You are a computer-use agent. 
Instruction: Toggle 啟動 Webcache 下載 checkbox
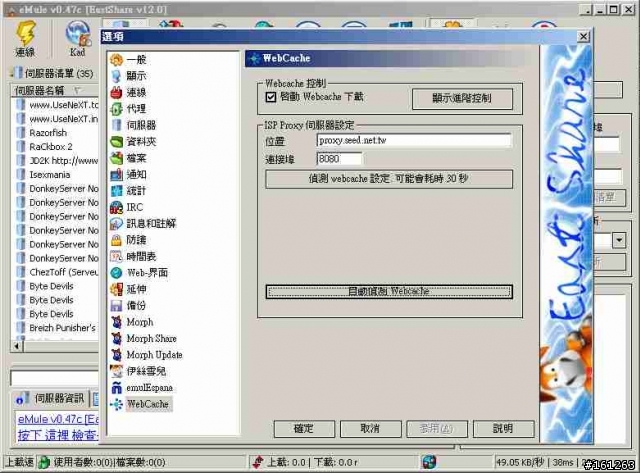pyautogui.click(x=271, y=97)
